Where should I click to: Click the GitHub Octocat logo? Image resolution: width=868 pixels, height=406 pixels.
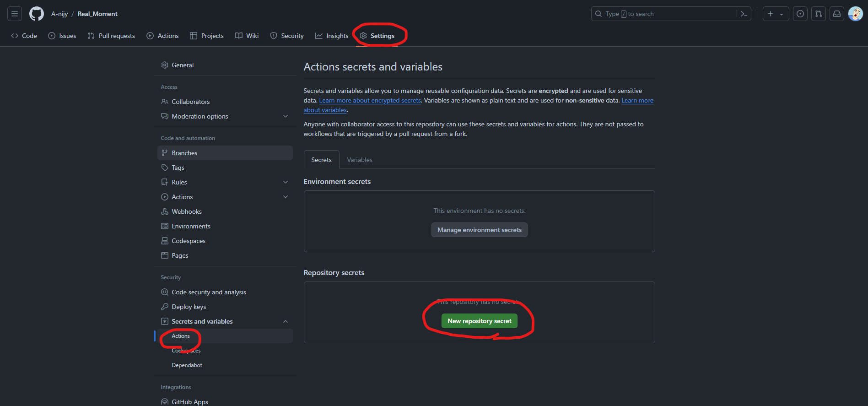pos(37,14)
